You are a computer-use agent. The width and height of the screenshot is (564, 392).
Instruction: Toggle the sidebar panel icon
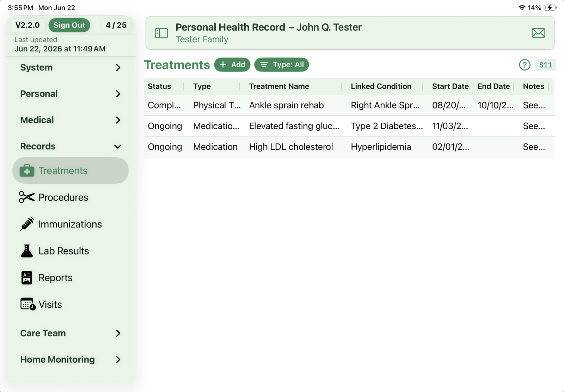[161, 33]
